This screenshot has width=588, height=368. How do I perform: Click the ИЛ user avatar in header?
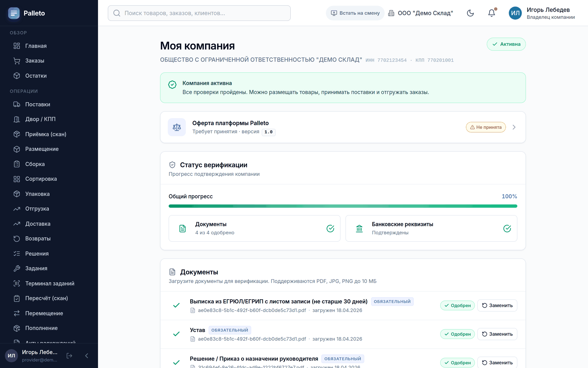tap(515, 13)
